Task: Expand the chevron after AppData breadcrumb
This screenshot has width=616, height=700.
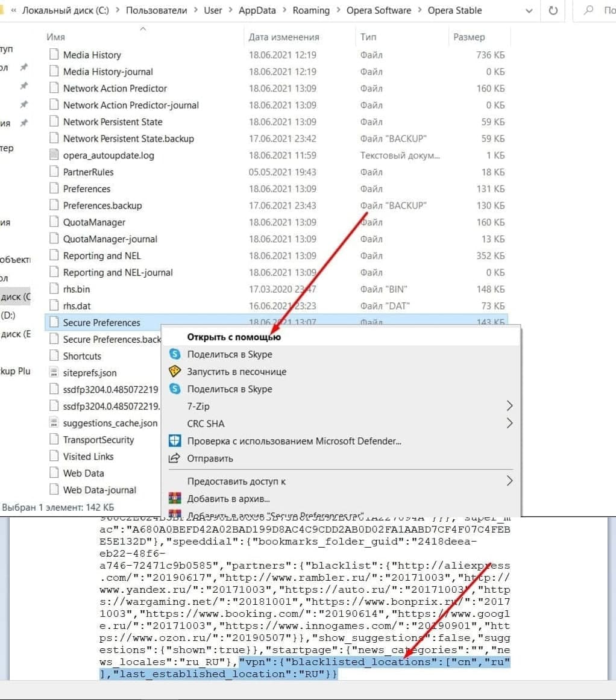Action: tap(284, 10)
